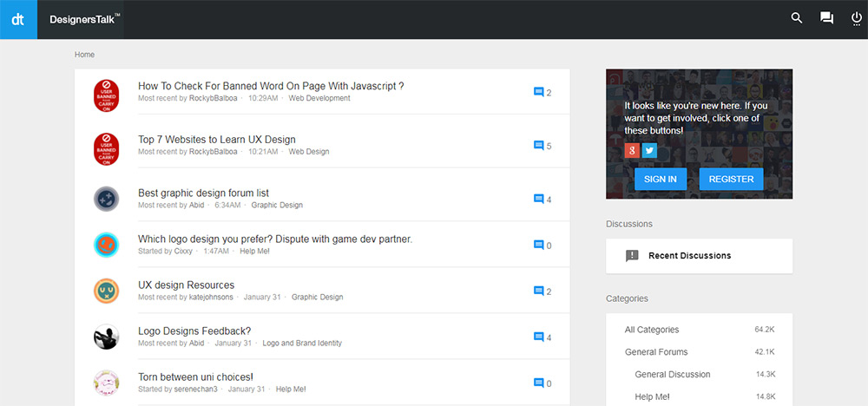This screenshot has height=406, width=868.
Task: Click 10:21AM timestamp
Action: 263,152
